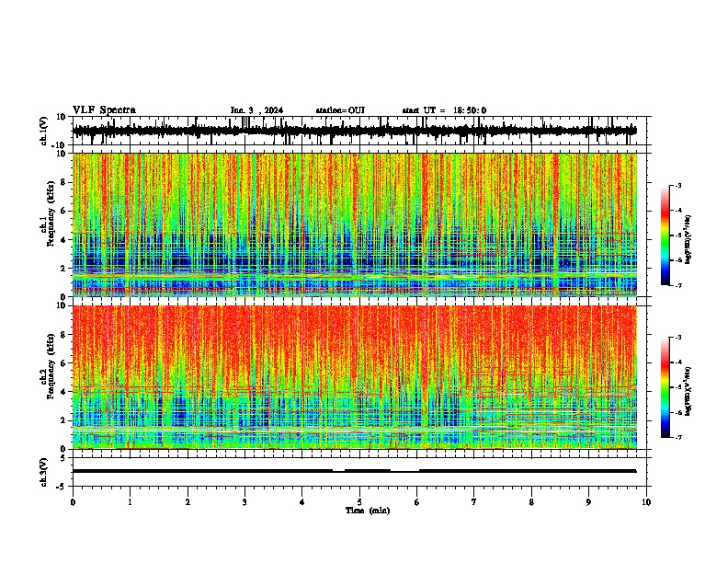Click inside the ch.2 spectrogram panel
Screen dimensions: 728x563
[x=355, y=377]
